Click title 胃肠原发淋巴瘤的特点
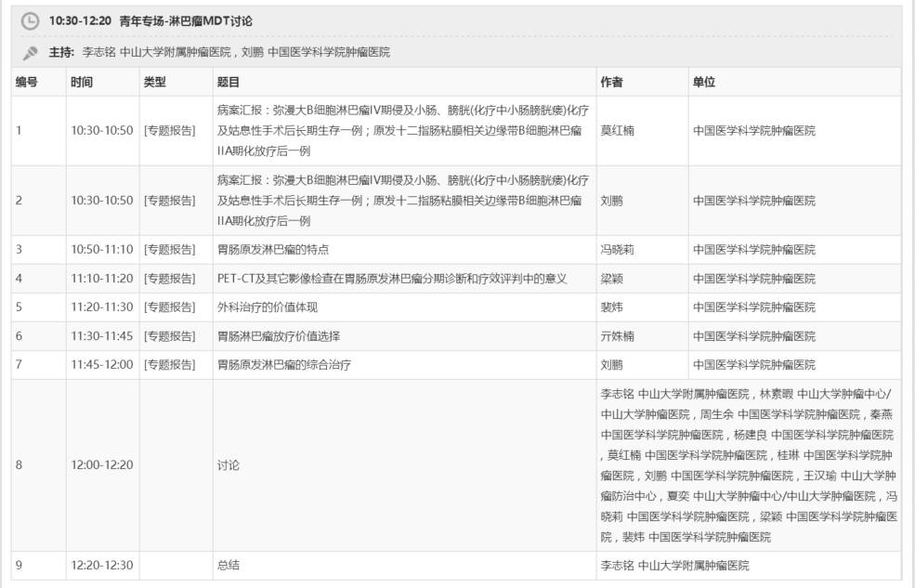915x588 pixels. [x=273, y=250]
